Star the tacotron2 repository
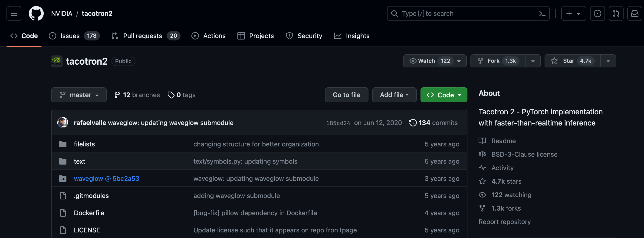This screenshot has width=644, height=238. point(572,61)
